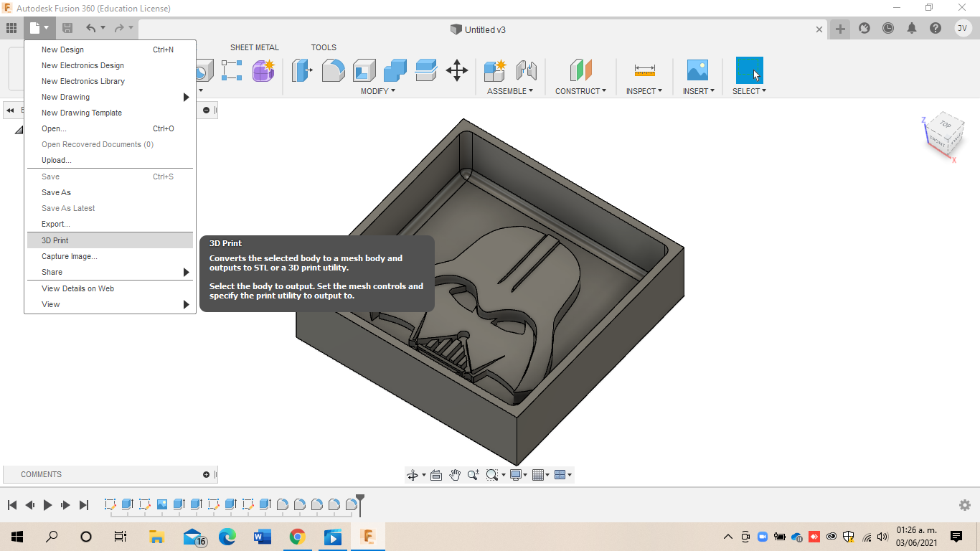
Task: Select the Combine tool
Action: [395, 70]
